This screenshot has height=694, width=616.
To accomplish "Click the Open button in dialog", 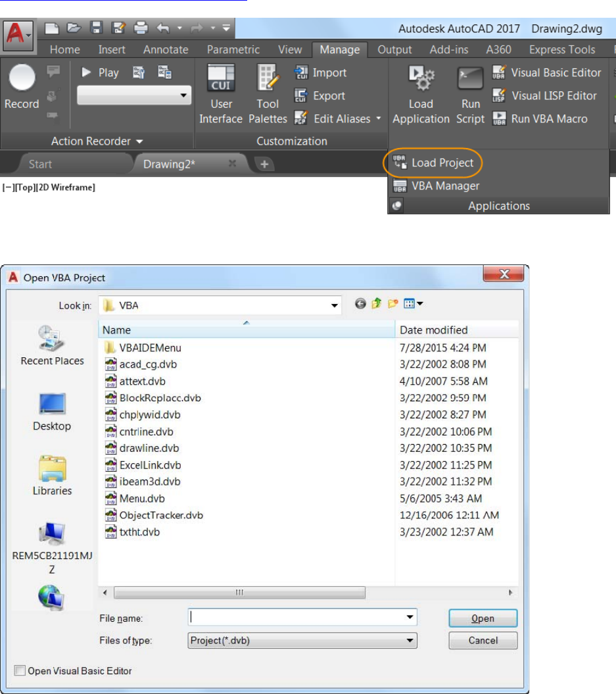I will [483, 618].
